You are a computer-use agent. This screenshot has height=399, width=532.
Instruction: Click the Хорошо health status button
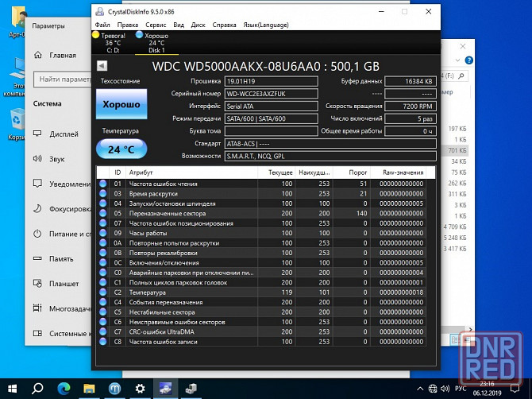[x=121, y=104]
